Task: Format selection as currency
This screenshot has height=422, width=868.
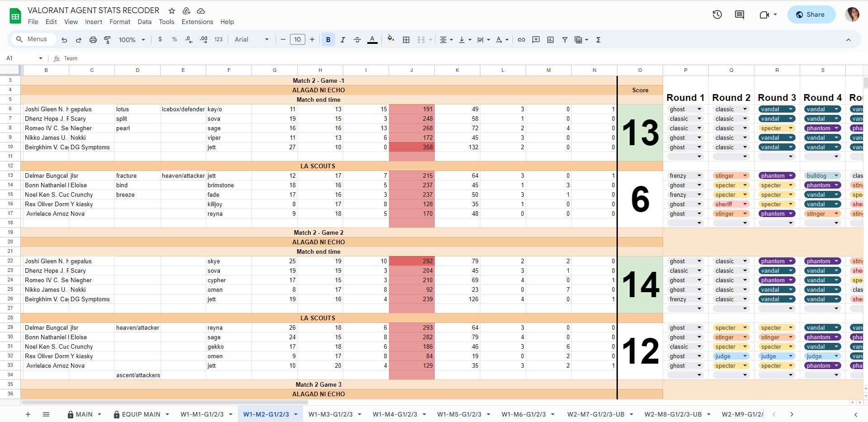Action: (x=160, y=39)
